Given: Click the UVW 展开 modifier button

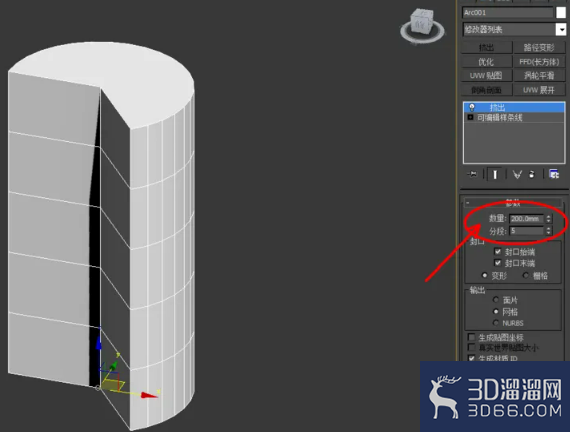Looking at the screenshot, I should click(x=539, y=90).
